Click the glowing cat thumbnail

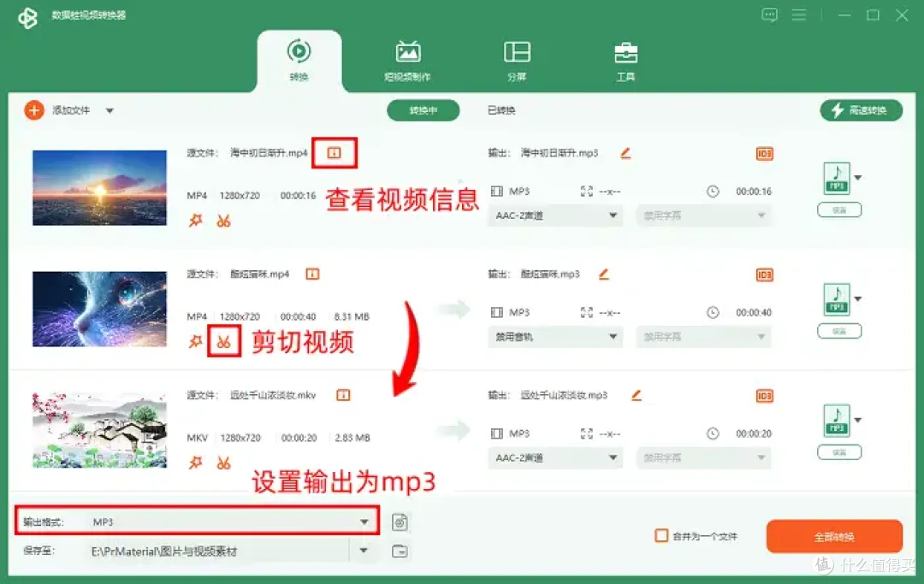99,309
